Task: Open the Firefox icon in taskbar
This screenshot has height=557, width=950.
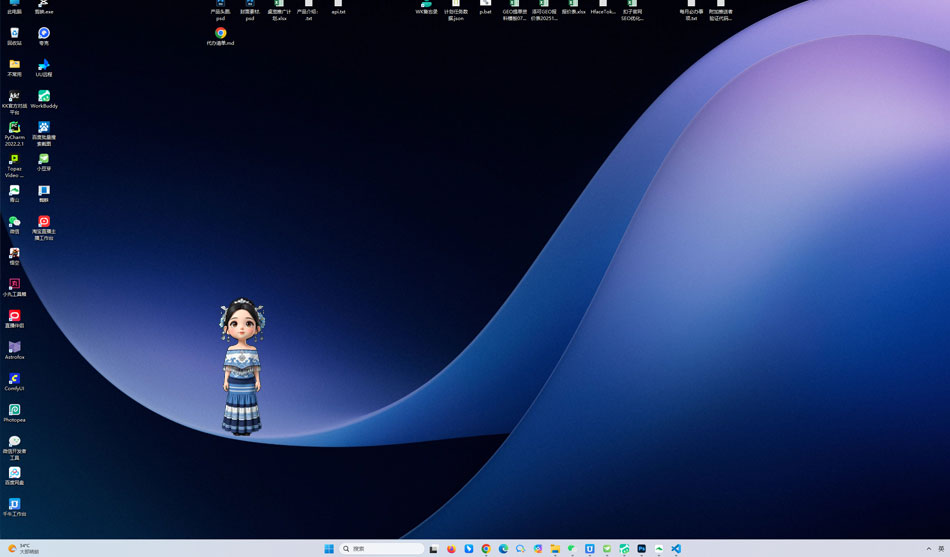Action: [x=451, y=549]
